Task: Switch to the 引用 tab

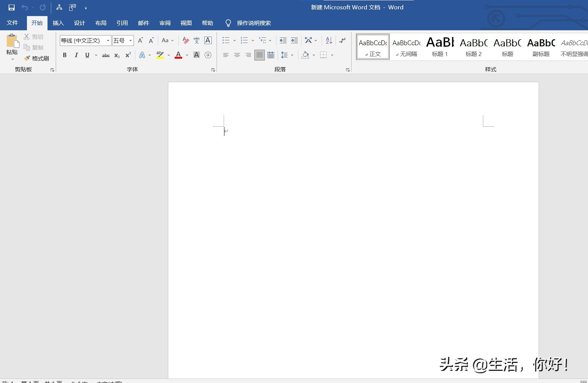Action: (122, 23)
